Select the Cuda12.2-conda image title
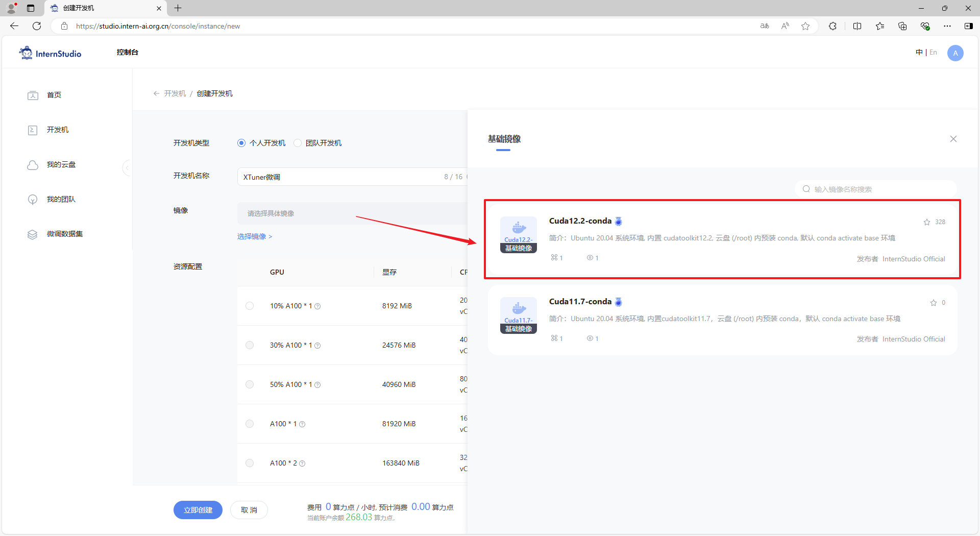Image resolution: width=980 pixels, height=536 pixels. pos(580,221)
